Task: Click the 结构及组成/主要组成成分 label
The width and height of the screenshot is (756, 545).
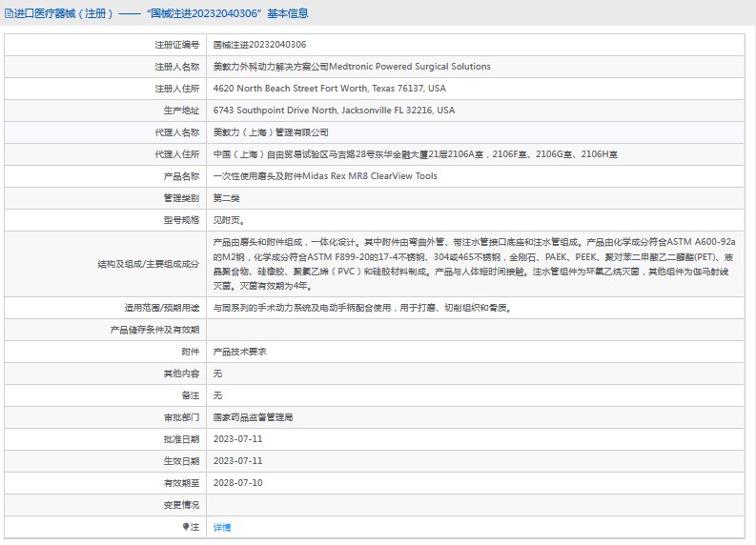Action: click(x=148, y=264)
